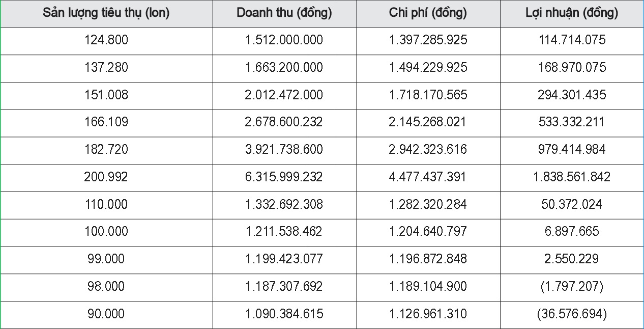This screenshot has height=329, width=644.
Task: Click the negative profit cell (1.797.207)
Action: (x=572, y=287)
